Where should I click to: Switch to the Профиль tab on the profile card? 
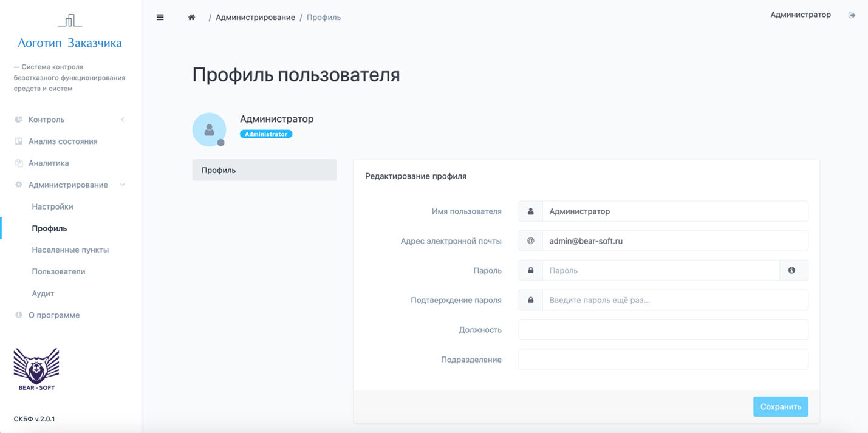click(x=264, y=169)
